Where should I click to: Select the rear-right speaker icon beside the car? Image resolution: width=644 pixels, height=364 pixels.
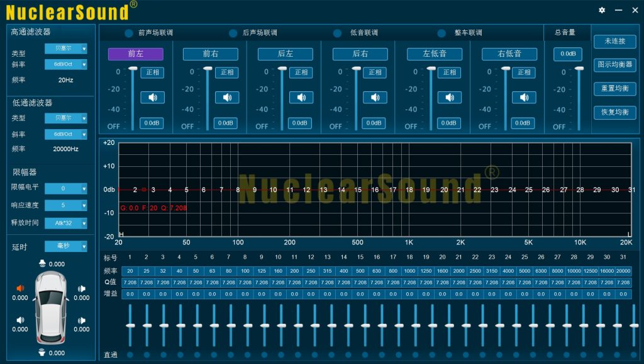(82, 321)
